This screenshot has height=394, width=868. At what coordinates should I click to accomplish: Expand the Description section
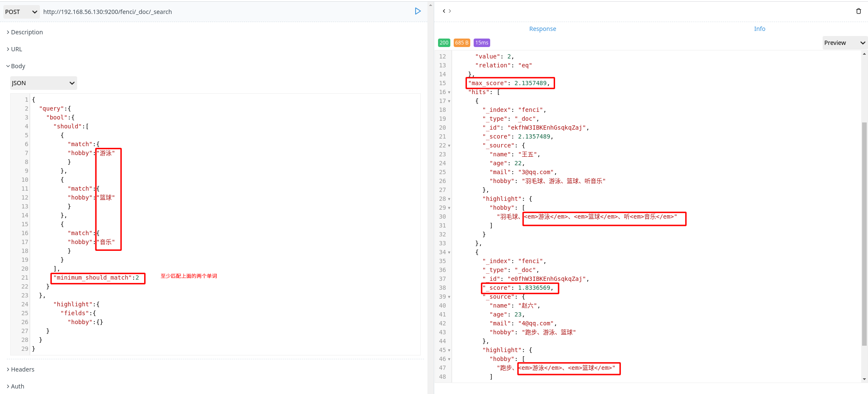point(24,32)
